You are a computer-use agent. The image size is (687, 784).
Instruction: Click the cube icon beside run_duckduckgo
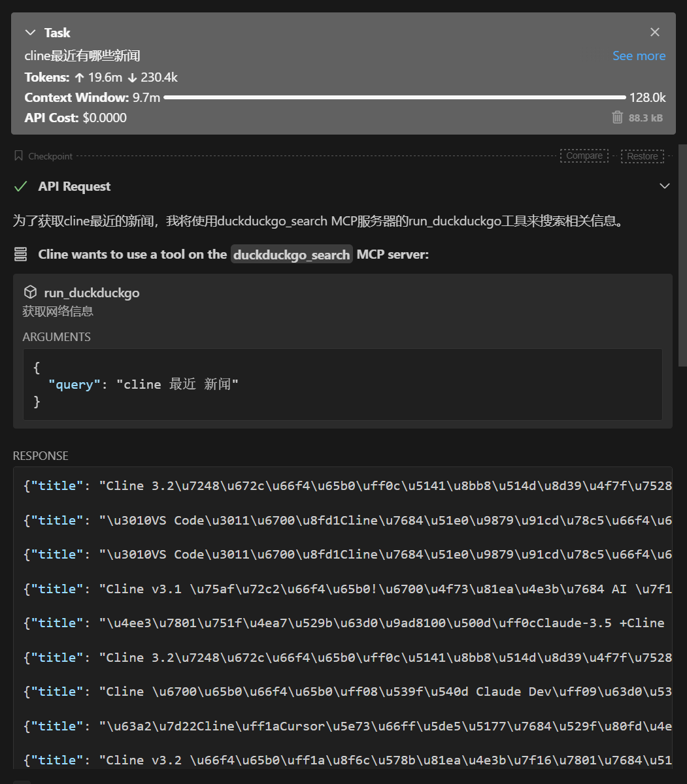(30, 292)
